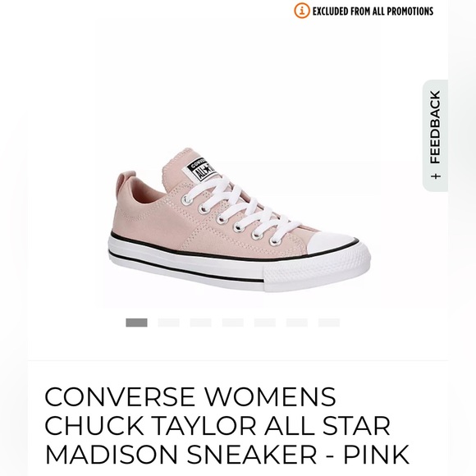Click the Converse All Star tongue logo
Screen dimensions: 476x476
[201, 170]
